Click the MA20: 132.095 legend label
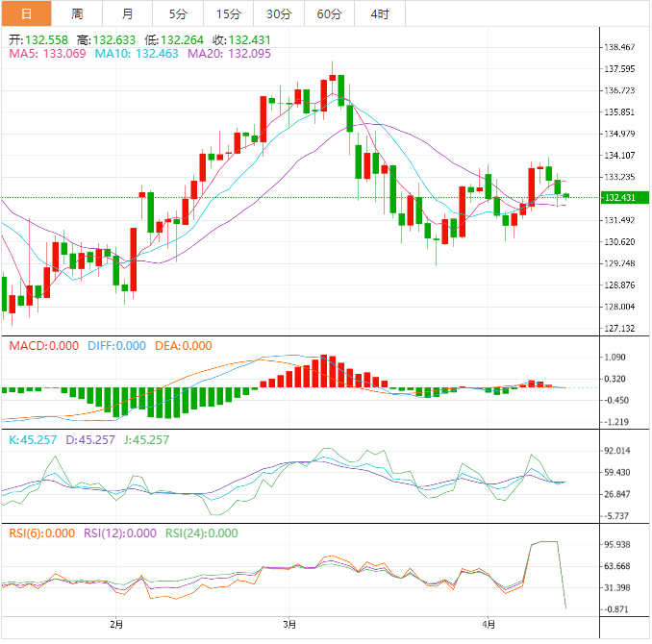Image resolution: width=652 pixels, height=644 pixels. click(229, 54)
